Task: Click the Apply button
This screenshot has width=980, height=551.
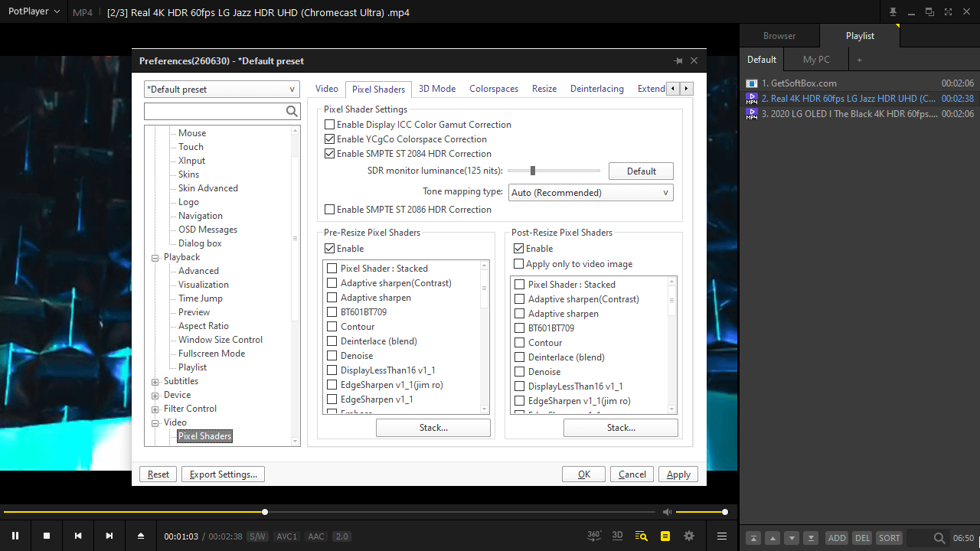Action: coord(678,474)
